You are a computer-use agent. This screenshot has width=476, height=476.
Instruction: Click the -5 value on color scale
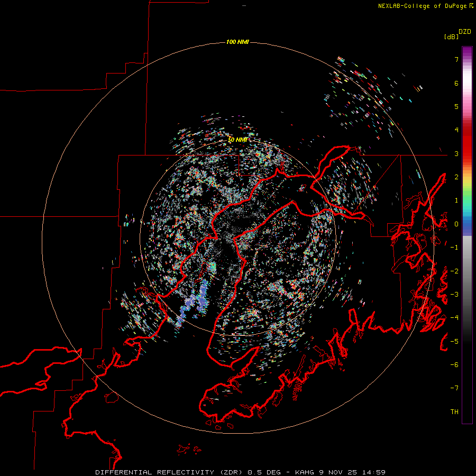(454, 341)
